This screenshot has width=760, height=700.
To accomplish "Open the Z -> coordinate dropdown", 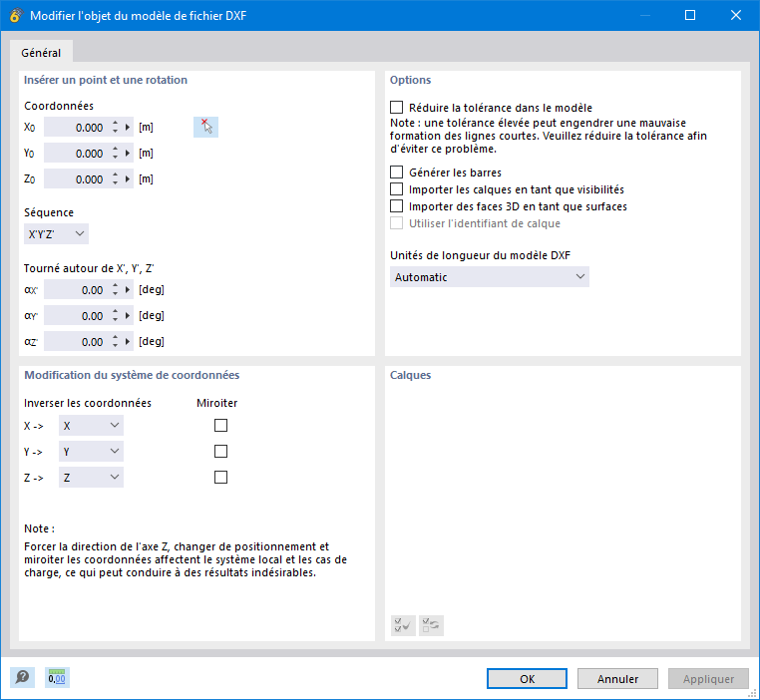I will (x=91, y=478).
